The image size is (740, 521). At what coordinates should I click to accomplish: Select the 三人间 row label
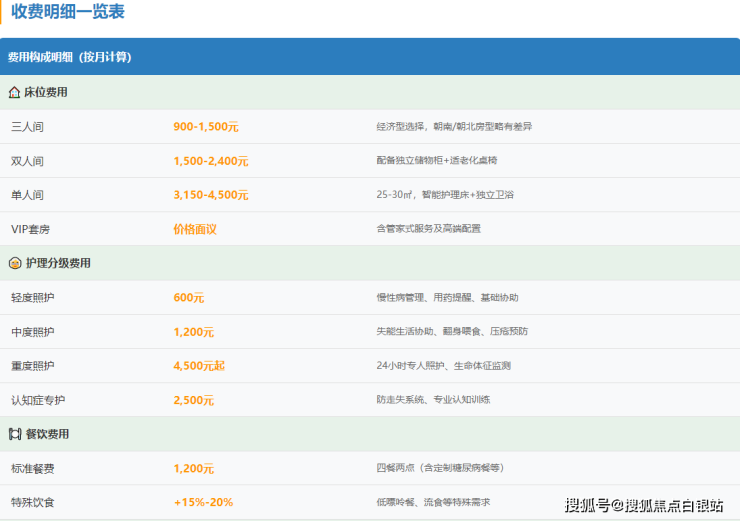[x=27, y=127]
